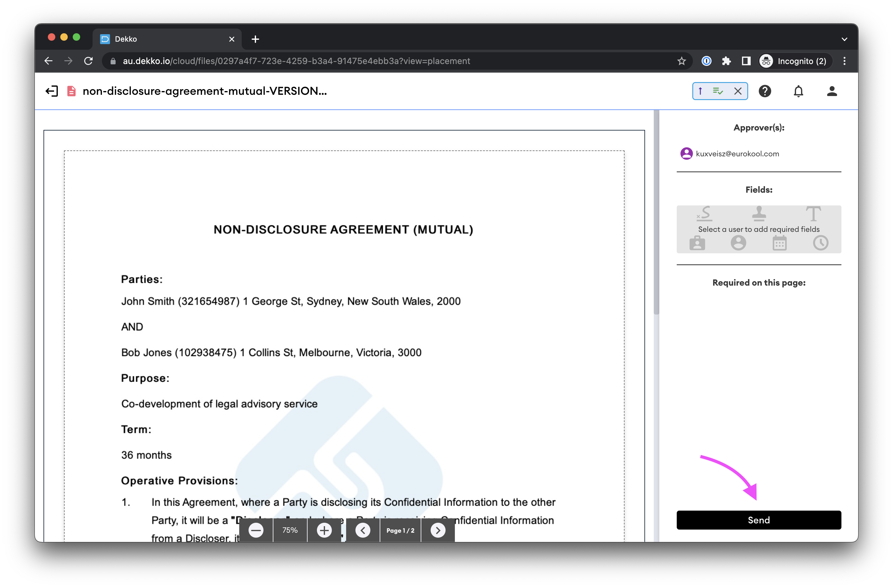
Task: Zoom out with the minus button
Action: [256, 530]
